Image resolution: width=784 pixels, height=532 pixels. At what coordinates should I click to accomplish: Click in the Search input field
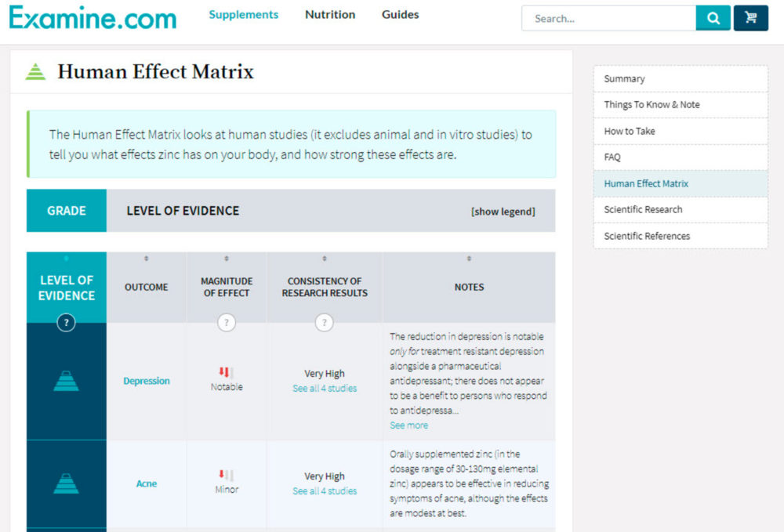608,19
